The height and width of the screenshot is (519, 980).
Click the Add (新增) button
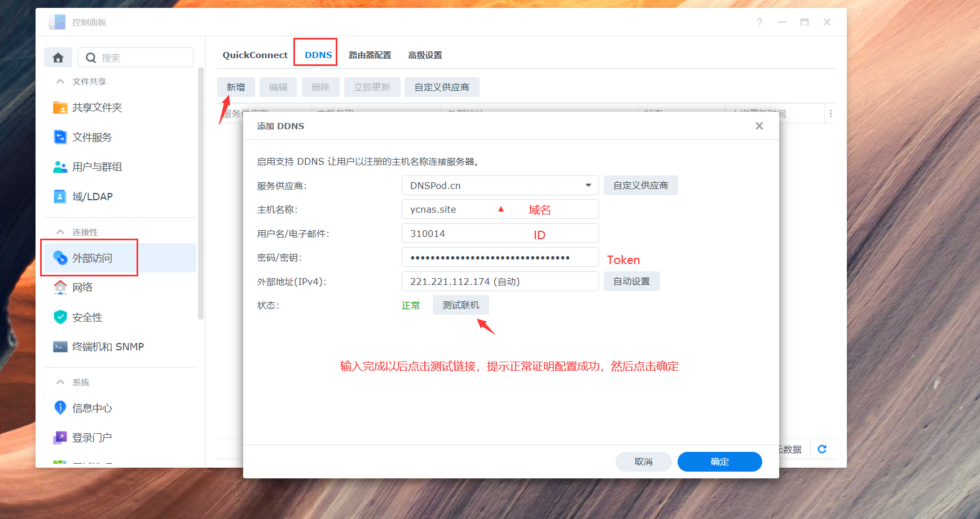click(236, 87)
